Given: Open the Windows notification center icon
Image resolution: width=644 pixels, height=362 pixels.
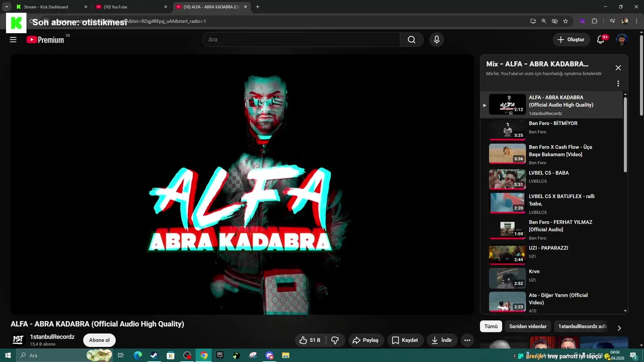Looking at the screenshot, I should (x=634, y=355).
